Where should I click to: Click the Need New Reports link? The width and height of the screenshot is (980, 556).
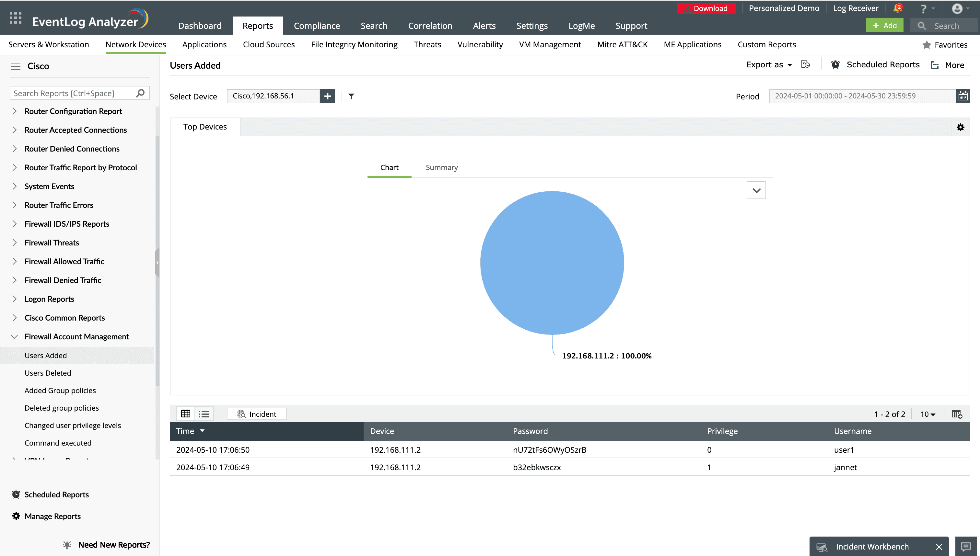[x=113, y=545]
